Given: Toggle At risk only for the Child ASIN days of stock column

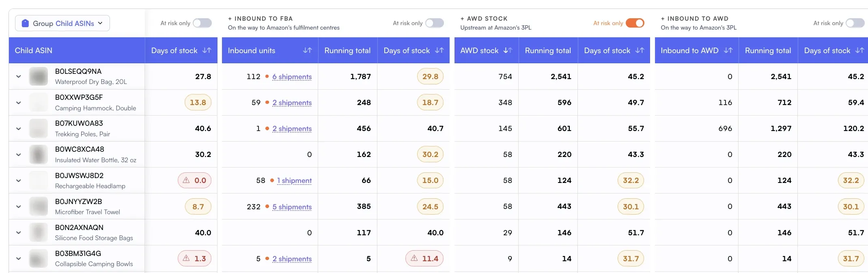Looking at the screenshot, I should point(202,23).
